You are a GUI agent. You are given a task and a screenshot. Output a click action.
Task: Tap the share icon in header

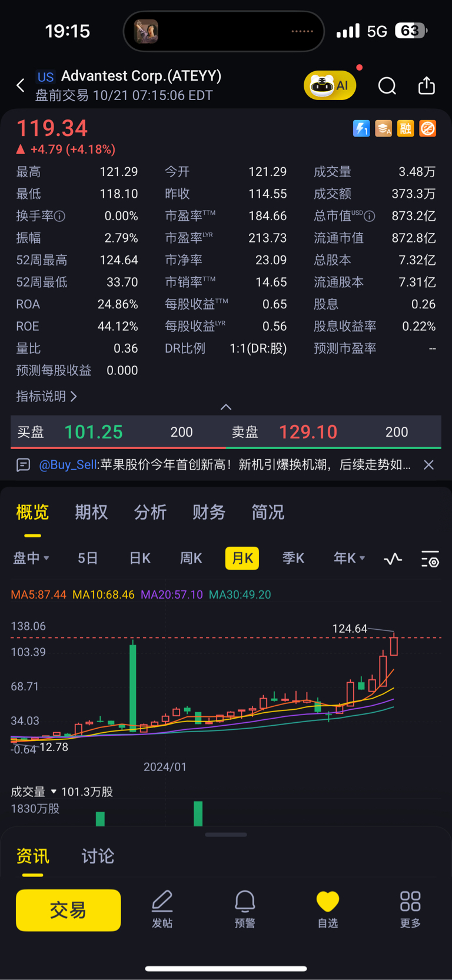coord(427,86)
